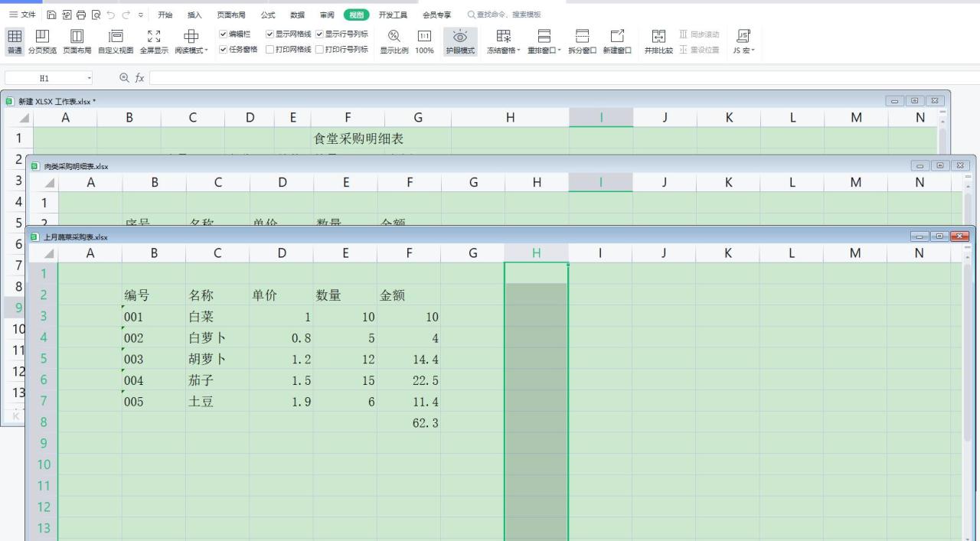
Task: Switch to 开发工具 ribbon tab
Action: click(x=393, y=15)
